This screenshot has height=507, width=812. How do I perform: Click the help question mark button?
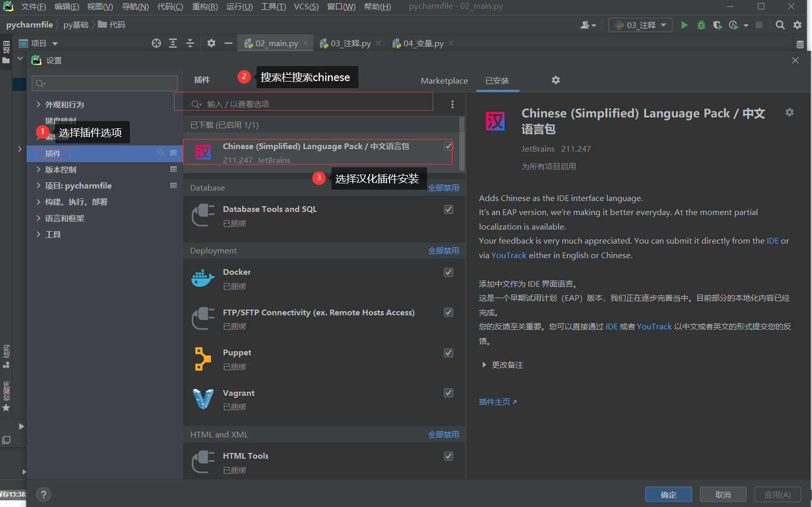point(44,495)
